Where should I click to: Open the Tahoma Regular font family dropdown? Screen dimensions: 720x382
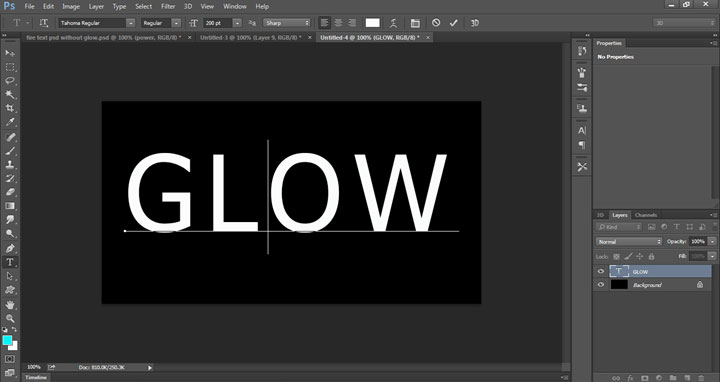[130, 23]
